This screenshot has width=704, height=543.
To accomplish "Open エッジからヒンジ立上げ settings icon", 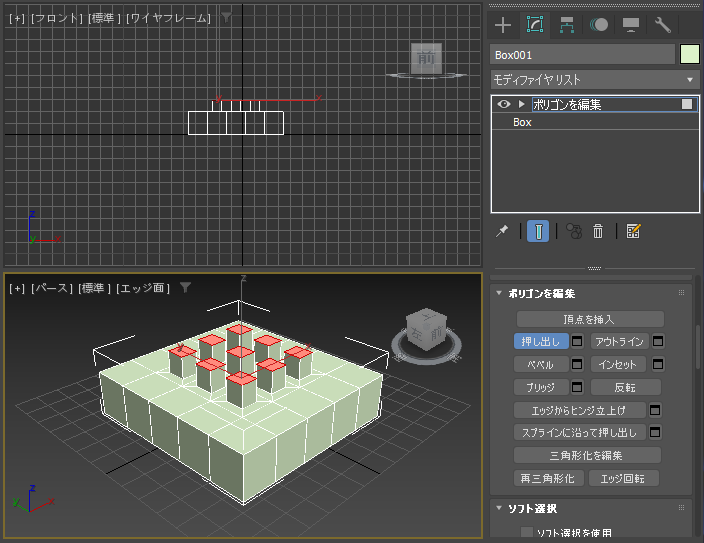I will click(655, 410).
